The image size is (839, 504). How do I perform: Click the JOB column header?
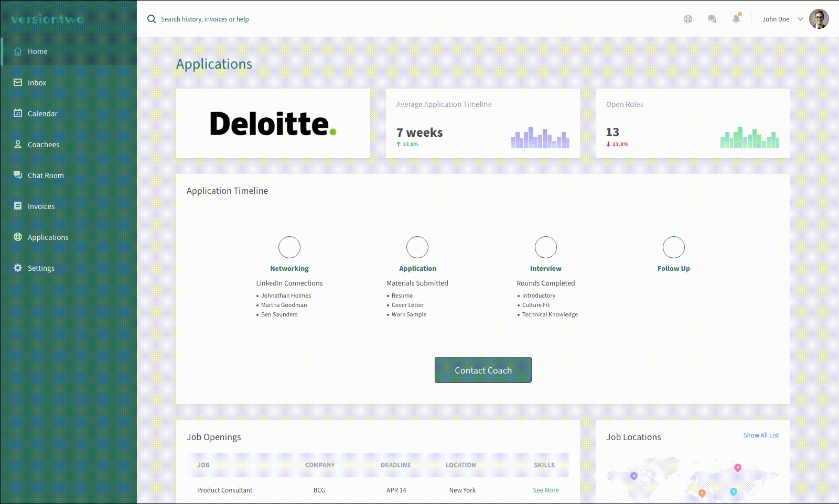pos(203,465)
